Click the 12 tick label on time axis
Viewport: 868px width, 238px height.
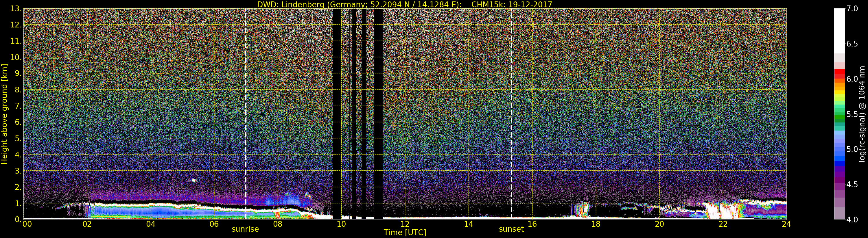[405, 224]
